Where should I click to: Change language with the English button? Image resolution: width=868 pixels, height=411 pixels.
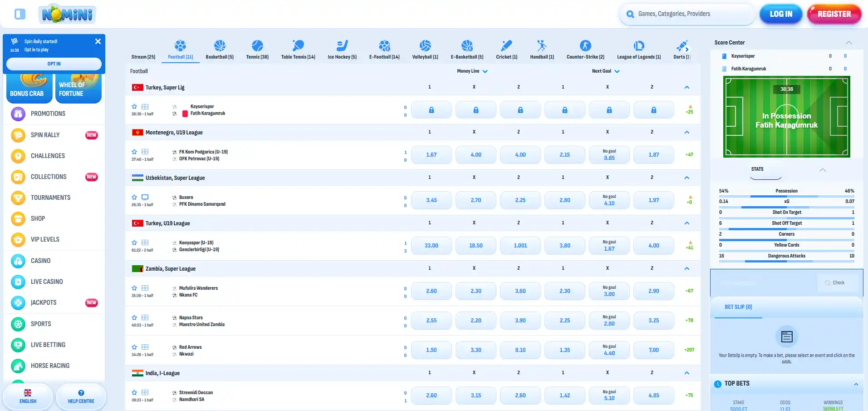tap(28, 396)
